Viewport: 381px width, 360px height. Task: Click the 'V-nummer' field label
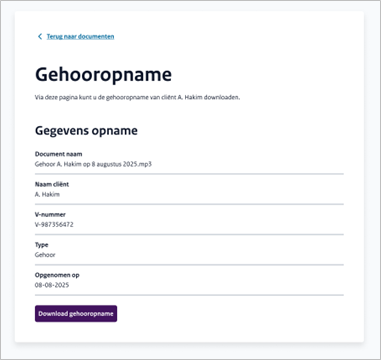[50, 215]
